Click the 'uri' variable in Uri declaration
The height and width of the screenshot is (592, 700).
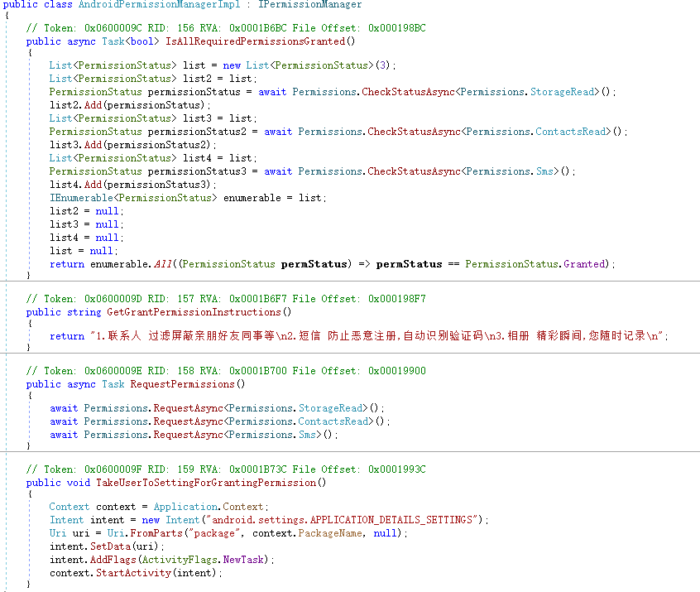(81, 533)
